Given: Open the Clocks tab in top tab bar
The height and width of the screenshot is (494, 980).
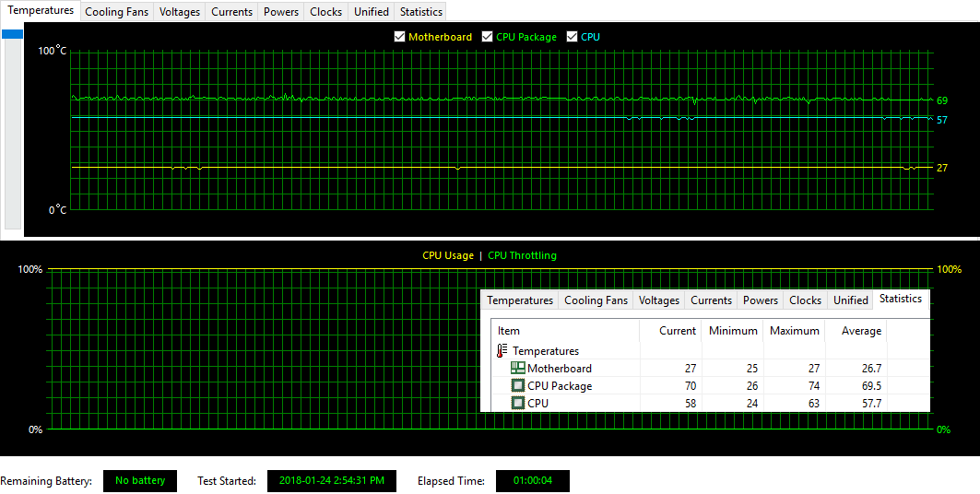Looking at the screenshot, I should click(x=325, y=12).
